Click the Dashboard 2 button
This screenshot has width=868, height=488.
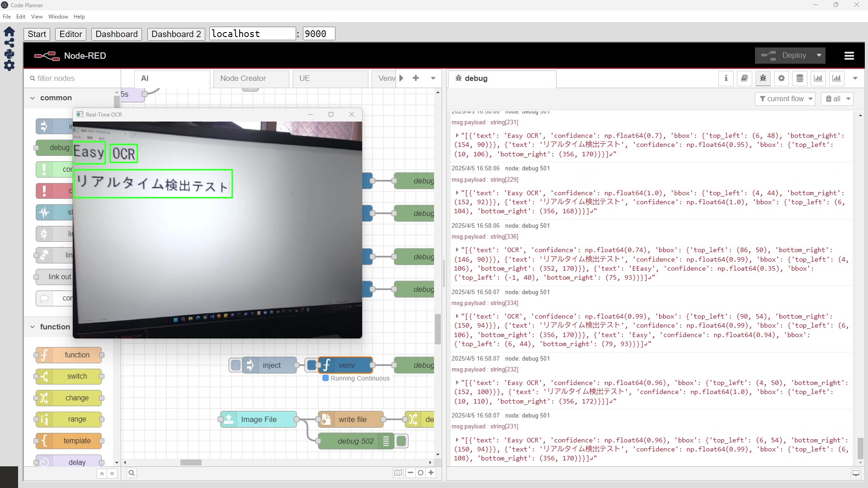coord(176,34)
